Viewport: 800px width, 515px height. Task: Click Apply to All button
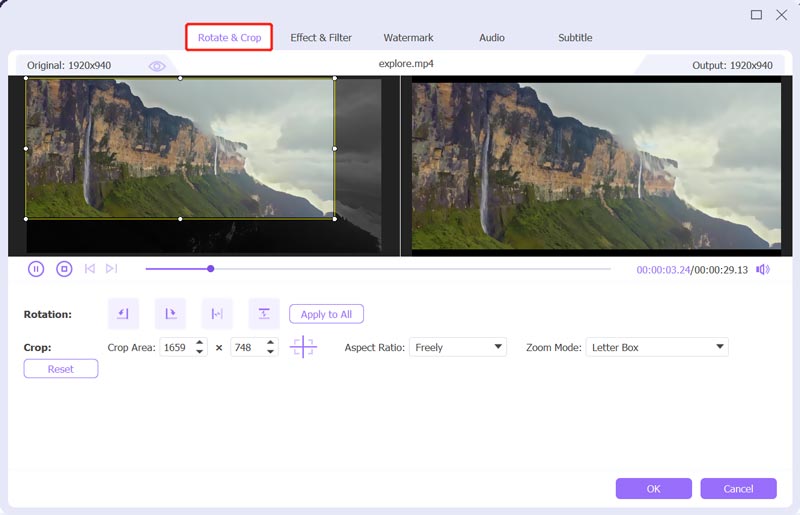tap(327, 314)
